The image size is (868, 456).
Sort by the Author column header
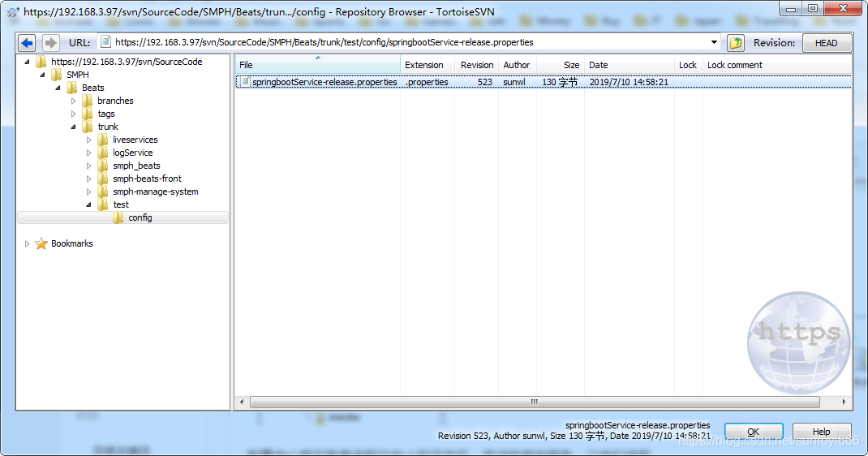point(518,65)
